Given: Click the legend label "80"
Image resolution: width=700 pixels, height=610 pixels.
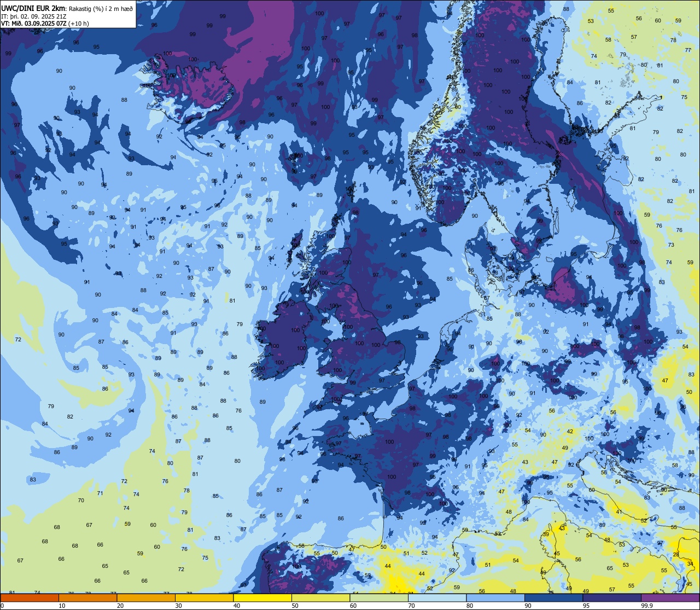Looking at the screenshot, I should pos(470,606).
